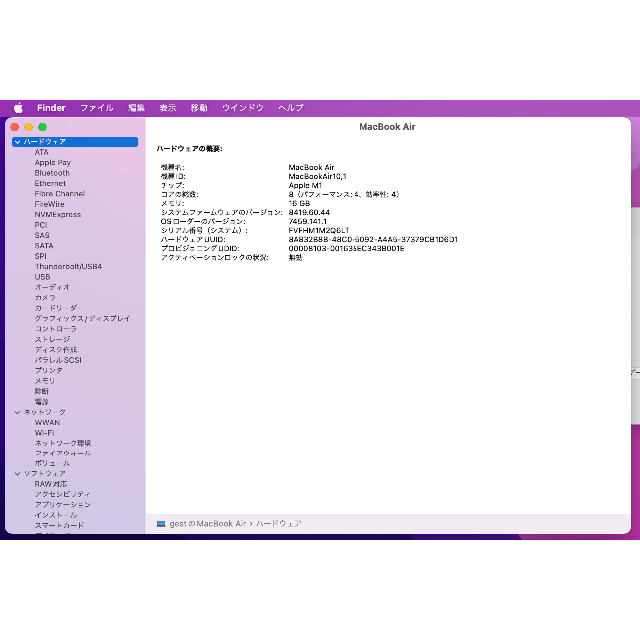Select NVMExpress in the sidebar

point(58,215)
